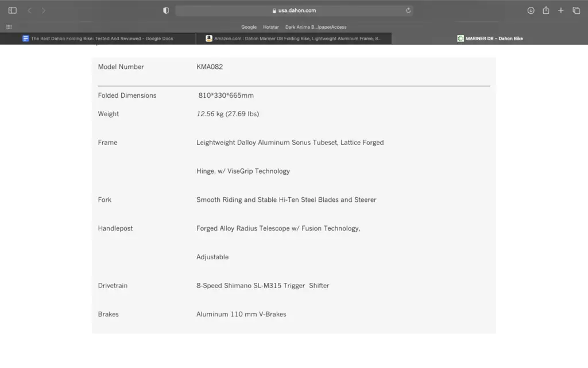Click the Aluminum 110 mm V-Brakes text

tap(241, 314)
